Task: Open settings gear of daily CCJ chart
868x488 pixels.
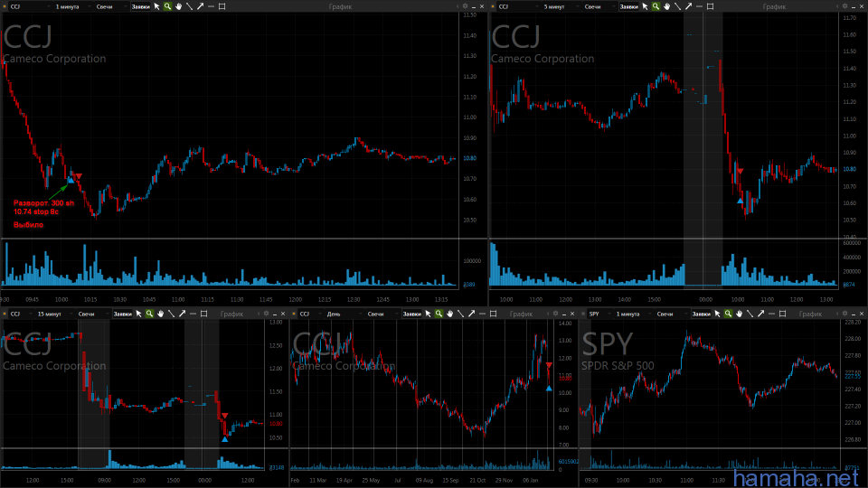Action: pos(556,314)
